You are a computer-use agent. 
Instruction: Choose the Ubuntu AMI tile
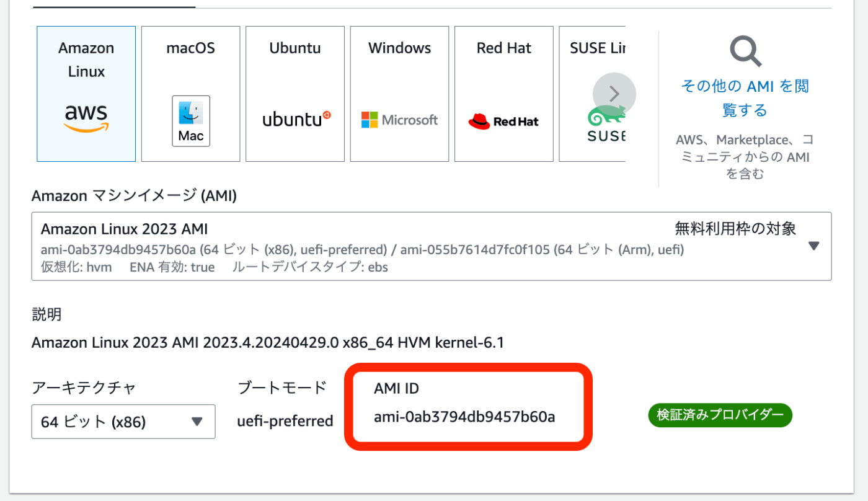(x=295, y=94)
